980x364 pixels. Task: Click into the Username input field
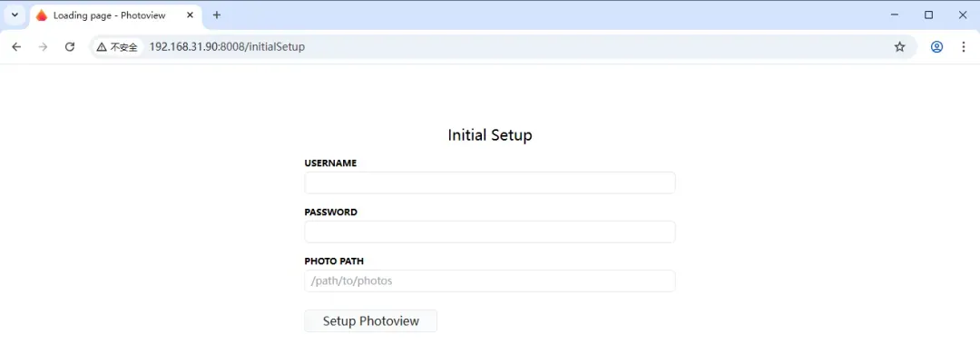tap(489, 183)
